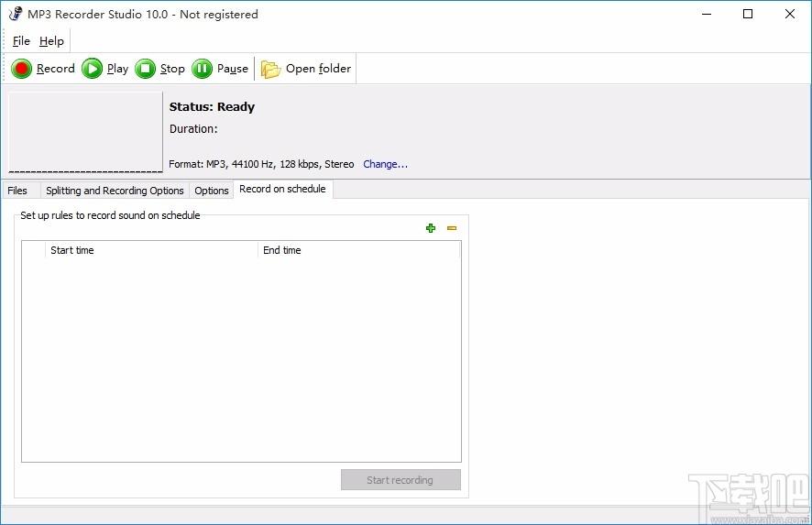812x525 pixels.
Task: Start recording with the red Record button
Action: pyautogui.click(x=43, y=69)
